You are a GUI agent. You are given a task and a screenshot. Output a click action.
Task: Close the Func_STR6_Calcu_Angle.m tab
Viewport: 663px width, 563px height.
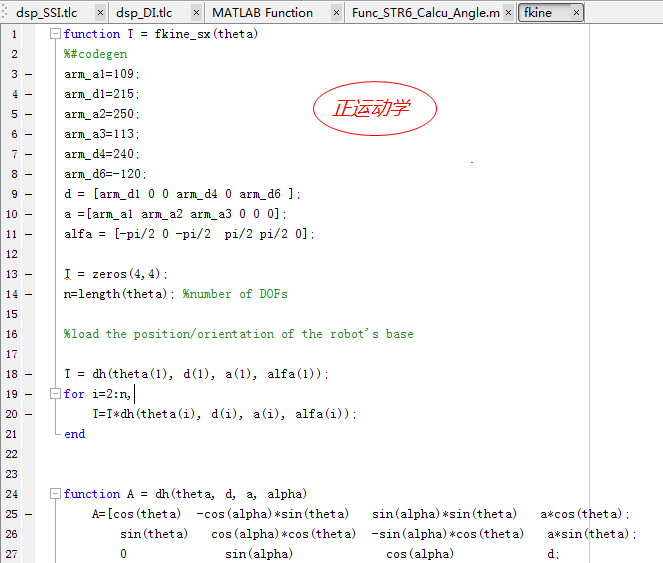pyautogui.click(x=509, y=13)
